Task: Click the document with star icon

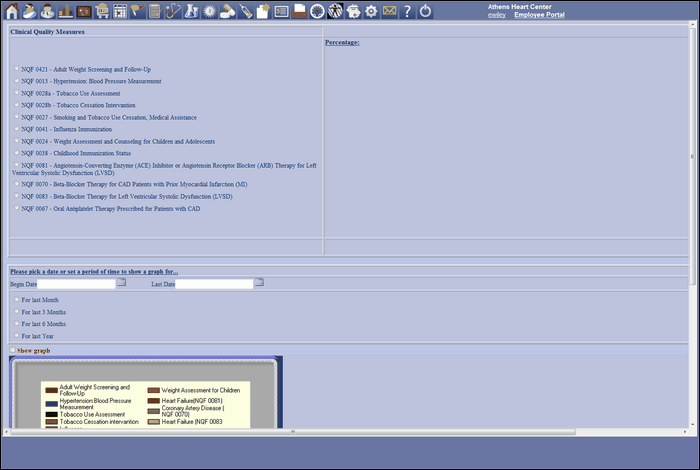Action: (x=263, y=11)
